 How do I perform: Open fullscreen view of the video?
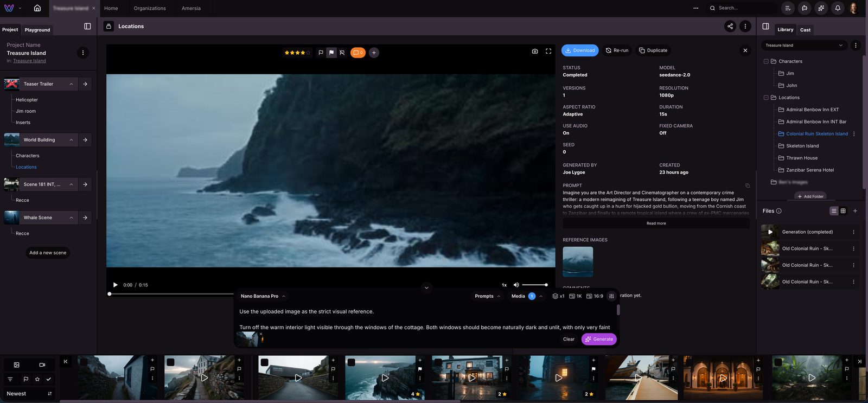[548, 51]
